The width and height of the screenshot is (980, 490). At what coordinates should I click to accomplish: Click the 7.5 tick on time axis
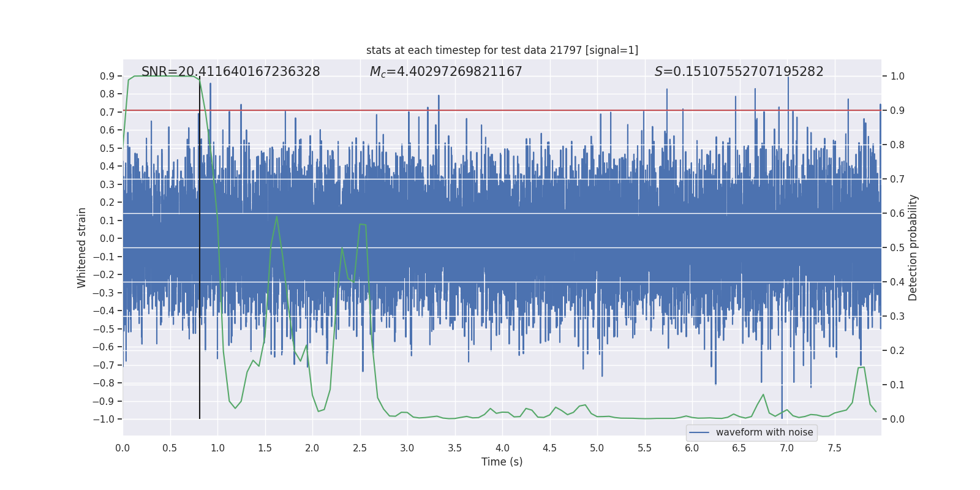pos(834,448)
